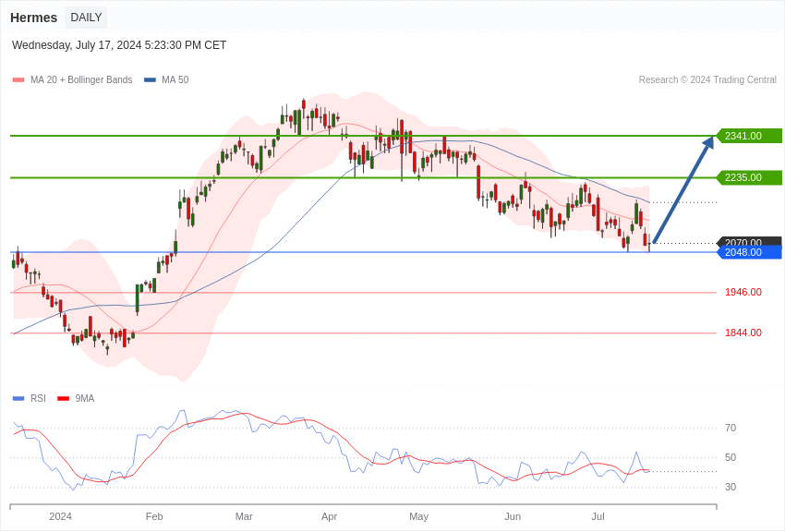
Task: Click the Hermes chart title
Action: pos(33,18)
